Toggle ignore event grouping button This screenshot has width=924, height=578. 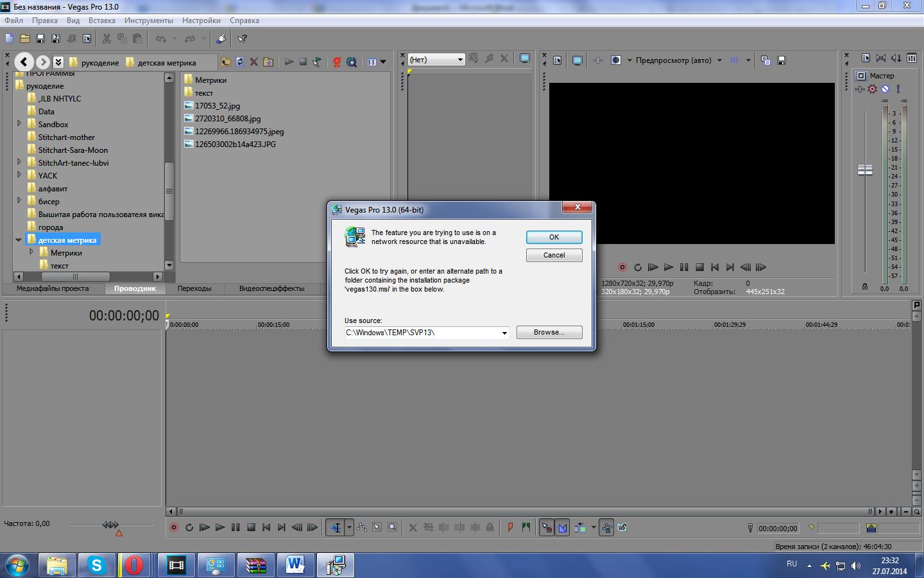(622, 528)
